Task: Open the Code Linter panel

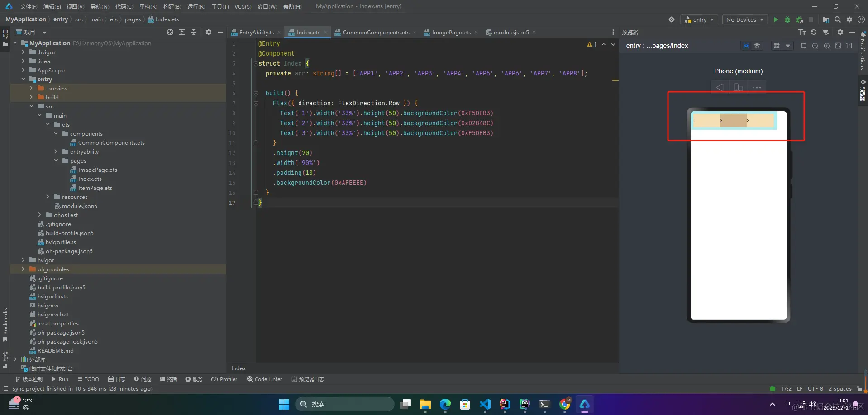Action: (x=264, y=379)
